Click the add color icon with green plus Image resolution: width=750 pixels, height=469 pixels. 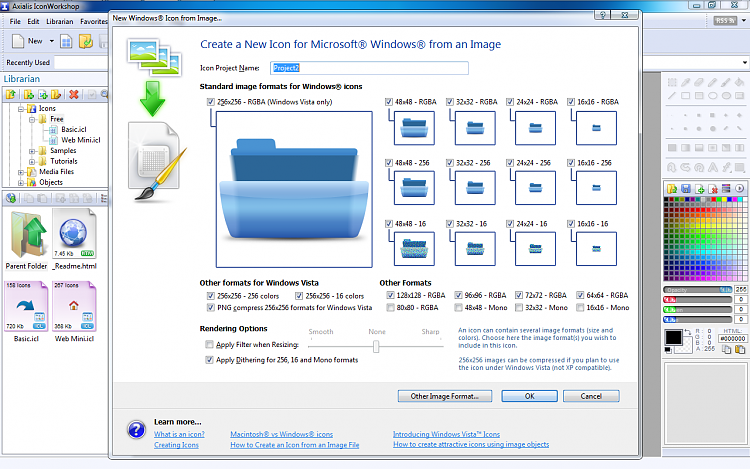click(699, 188)
